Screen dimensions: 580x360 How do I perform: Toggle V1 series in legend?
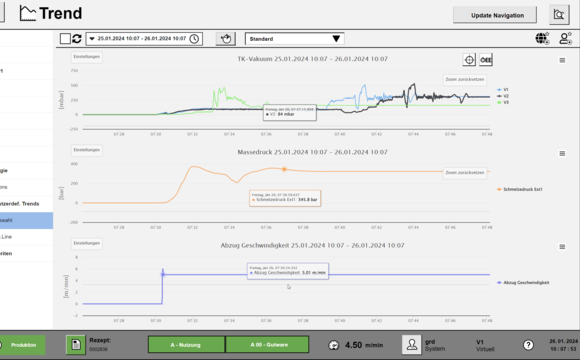(503, 90)
